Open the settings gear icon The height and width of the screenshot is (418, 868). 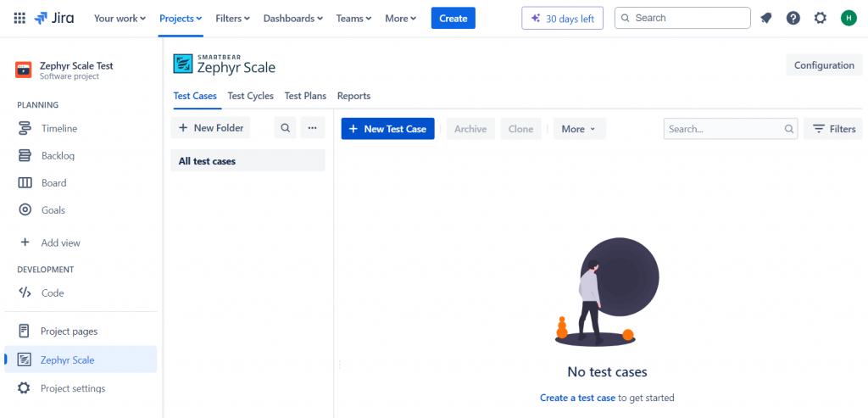[x=821, y=19]
